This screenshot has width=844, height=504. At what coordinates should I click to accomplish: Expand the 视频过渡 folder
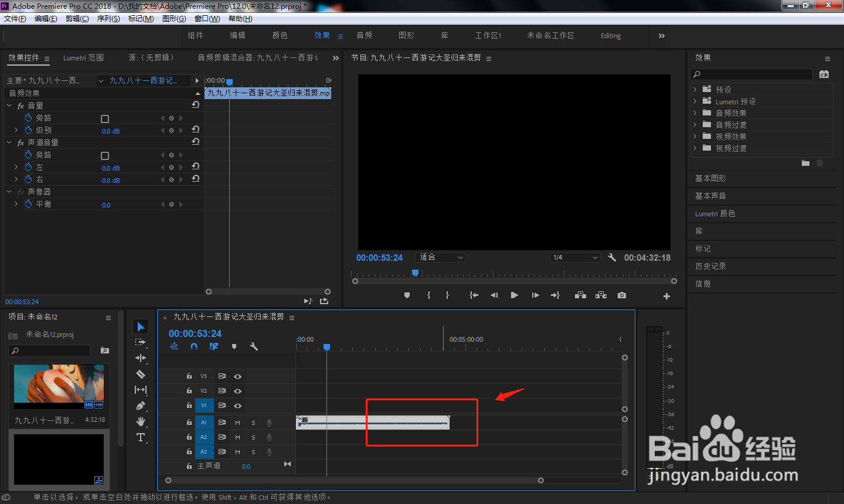(x=695, y=148)
